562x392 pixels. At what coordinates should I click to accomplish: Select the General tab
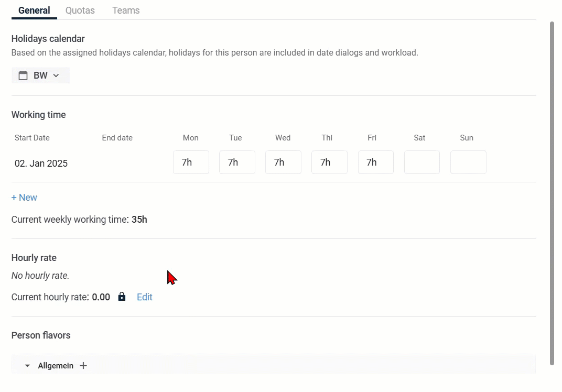click(x=34, y=10)
